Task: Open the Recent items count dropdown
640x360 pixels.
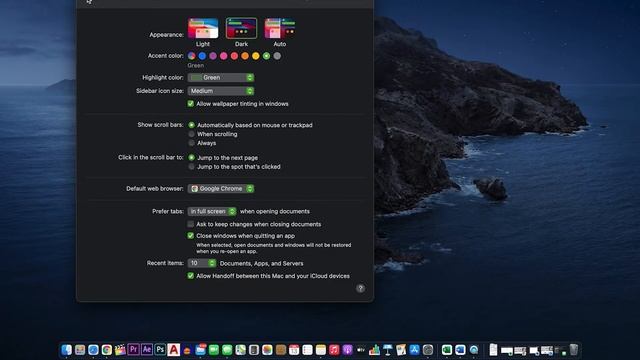Action: click(x=202, y=263)
